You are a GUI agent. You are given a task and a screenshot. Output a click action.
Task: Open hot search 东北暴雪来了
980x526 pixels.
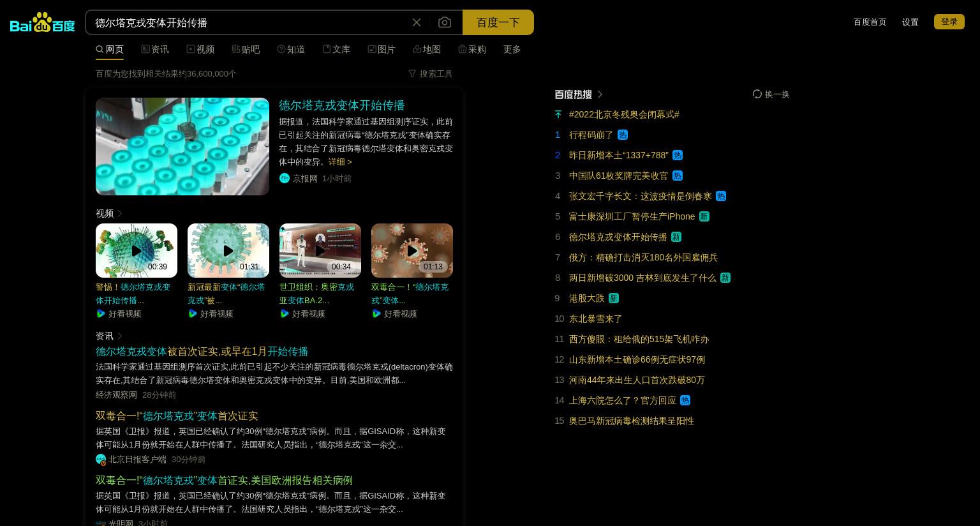coord(595,319)
